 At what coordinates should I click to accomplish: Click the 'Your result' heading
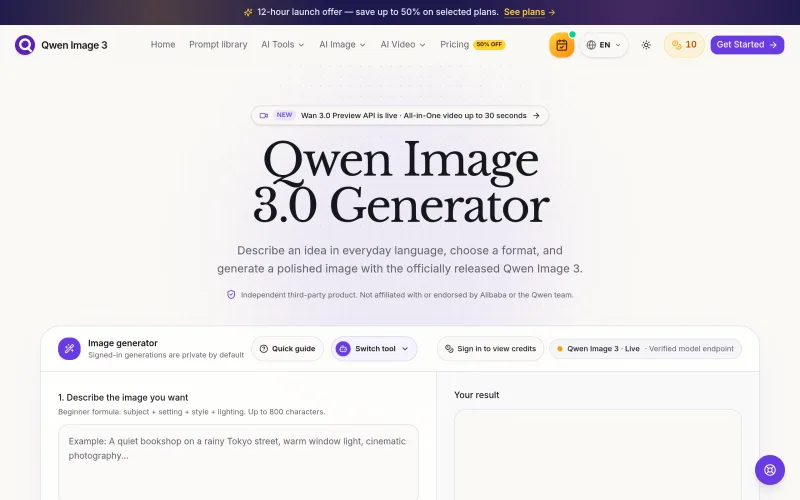pos(477,395)
